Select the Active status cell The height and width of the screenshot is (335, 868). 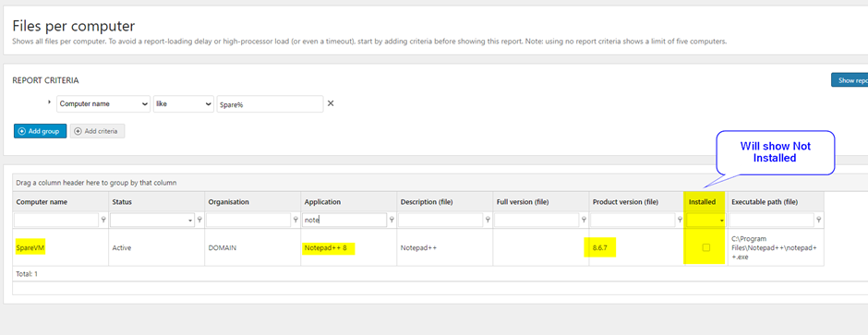157,247
